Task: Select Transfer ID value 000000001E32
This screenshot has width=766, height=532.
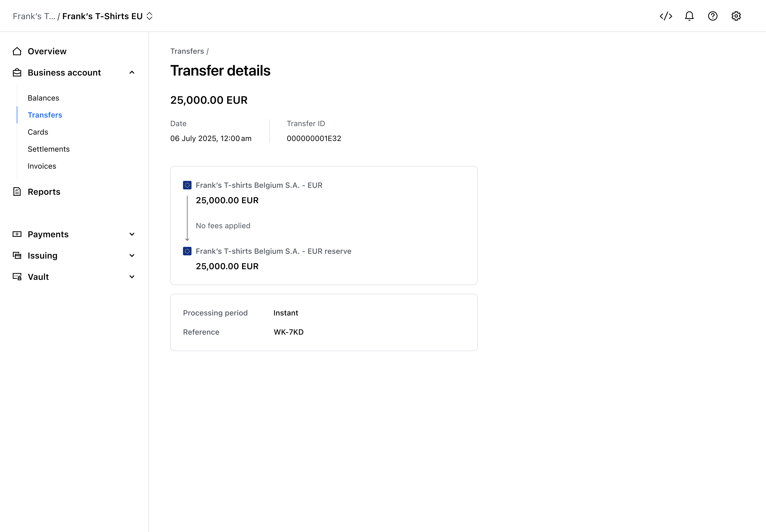Action: click(x=314, y=138)
